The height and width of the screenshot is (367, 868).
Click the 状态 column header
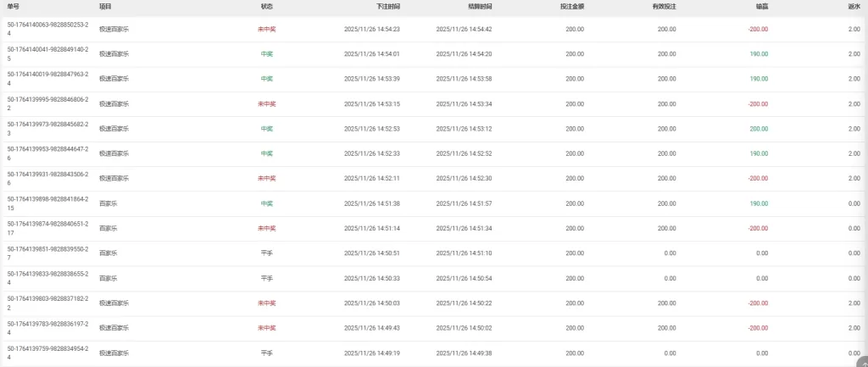tap(267, 6)
